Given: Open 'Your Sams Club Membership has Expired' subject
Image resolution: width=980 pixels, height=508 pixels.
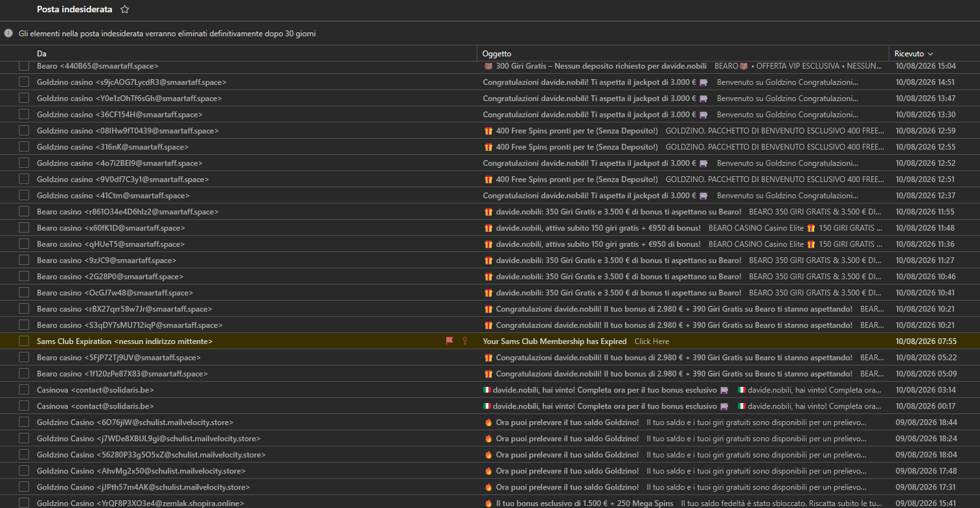Looking at the screenshot, I should (554, 341).
